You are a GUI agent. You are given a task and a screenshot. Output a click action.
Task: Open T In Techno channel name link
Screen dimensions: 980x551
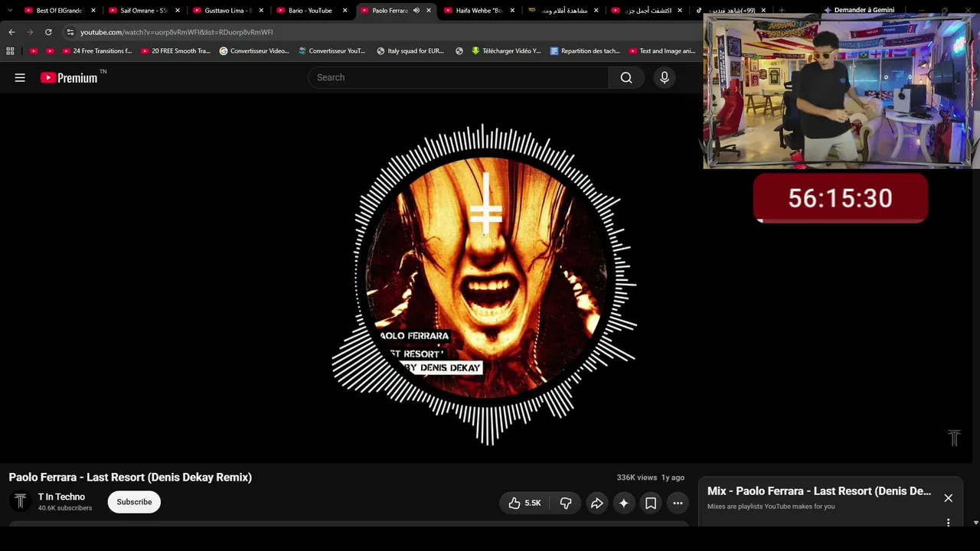(x=61, y=497)
